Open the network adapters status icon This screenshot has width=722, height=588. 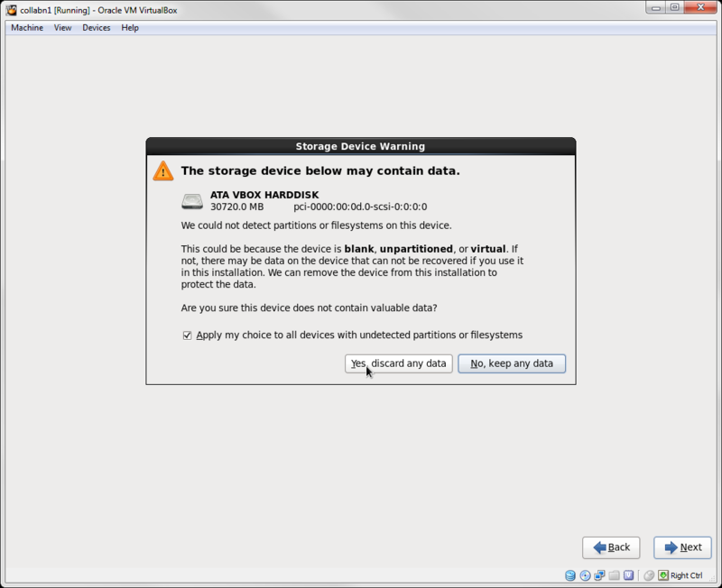tap(599, 575)
